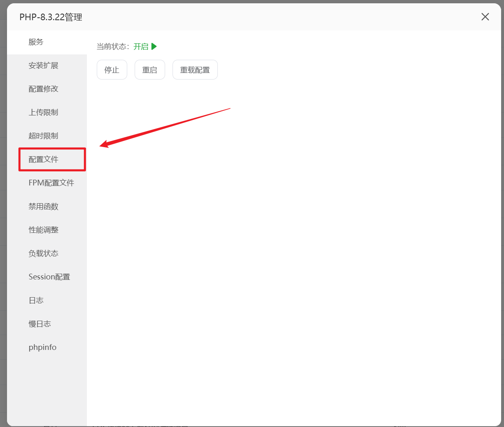Open 上传限制 settings
Viewport: 504px width, 427px height.
tap(44, 113)
